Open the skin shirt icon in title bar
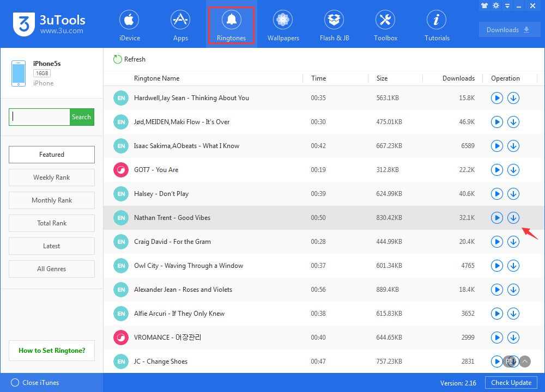Image resolution: width=545 pixels, height=392 pixels. point(485,5)
